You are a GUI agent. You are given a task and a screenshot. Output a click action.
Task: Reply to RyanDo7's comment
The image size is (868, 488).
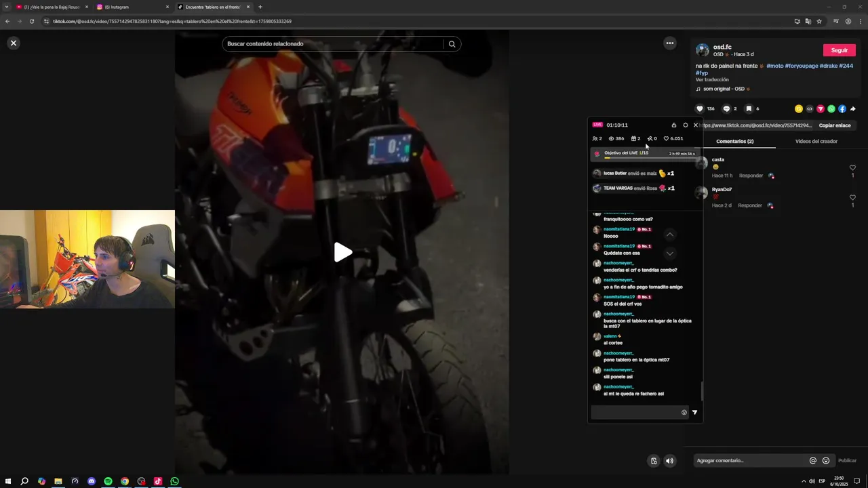click(x=750, y=205)
